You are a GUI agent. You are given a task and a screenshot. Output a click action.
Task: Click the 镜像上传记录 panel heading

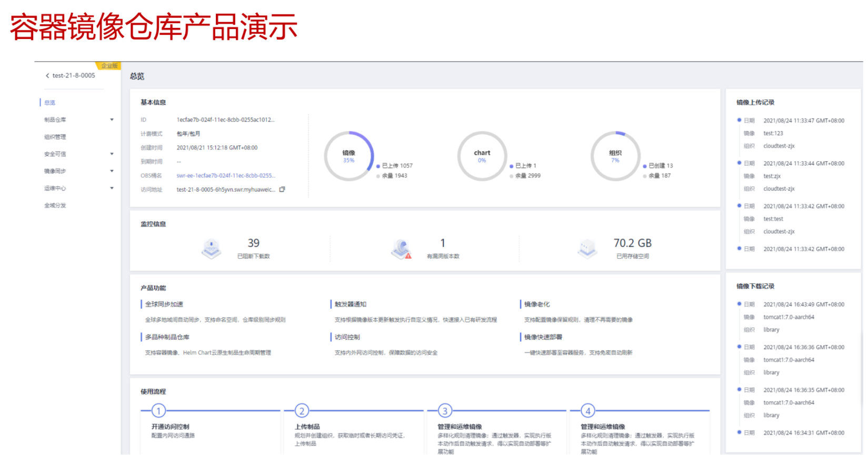755,103
